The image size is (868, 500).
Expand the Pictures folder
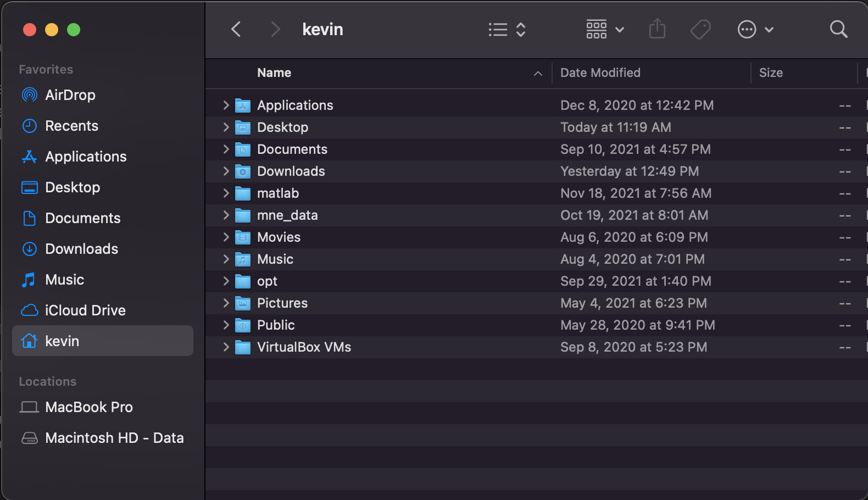(226, 303)
